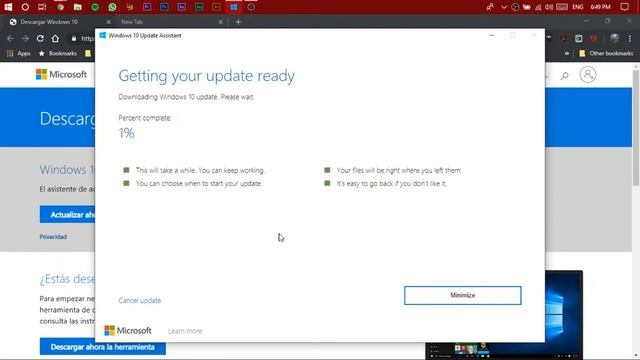640x360 pixels.
Task: Open Learn more link in Update Assistant
Action: (185, 331)
